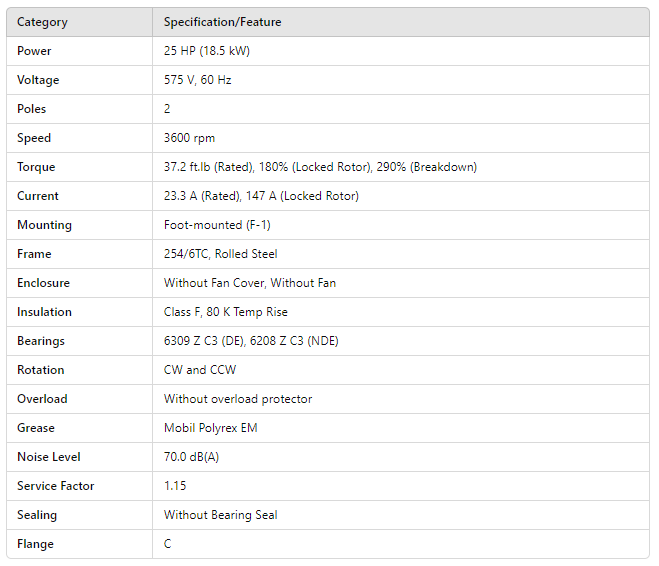Select the Current row label
The width and height of the screenshot is (659, 566).
[38, 196]
